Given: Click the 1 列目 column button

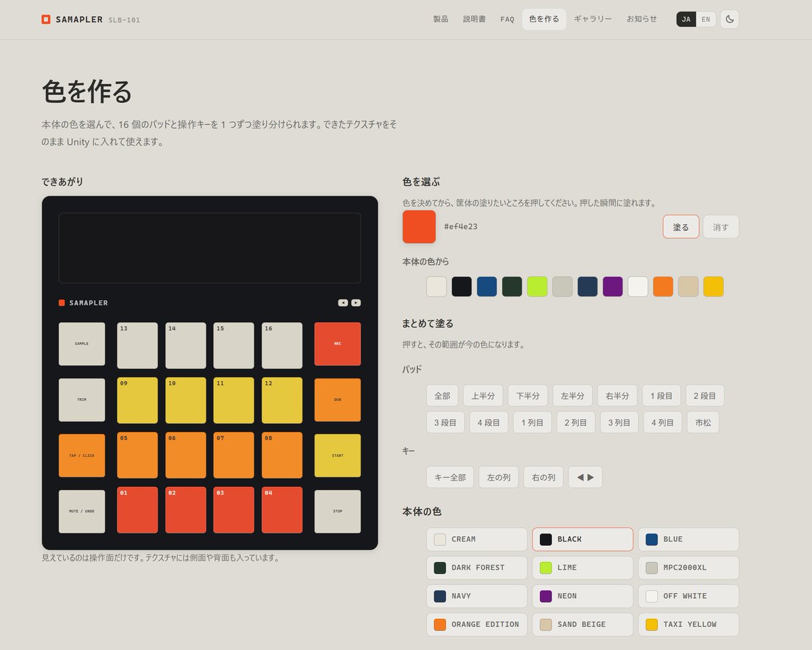Looking at the screenshot, I should [x=533, y=422].
